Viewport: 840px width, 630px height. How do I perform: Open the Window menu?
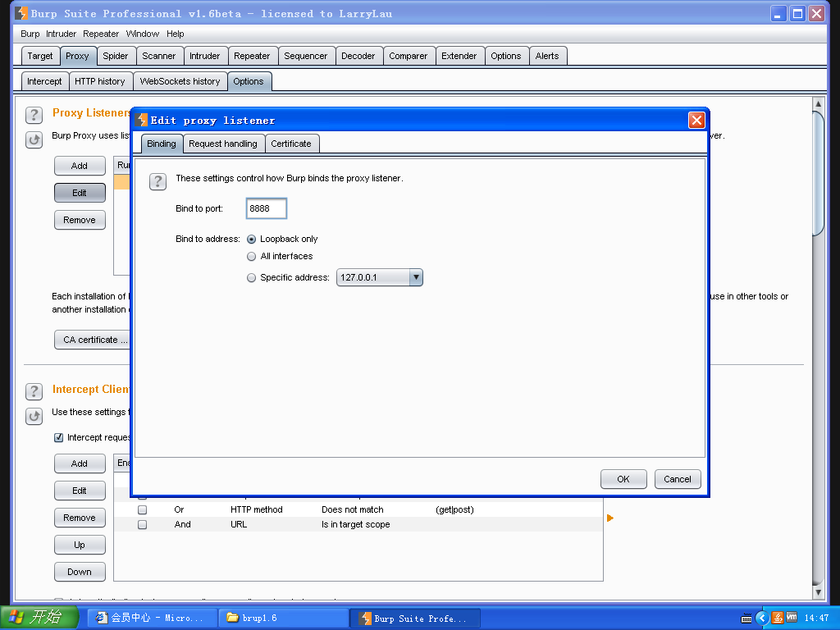pos(143,34)
